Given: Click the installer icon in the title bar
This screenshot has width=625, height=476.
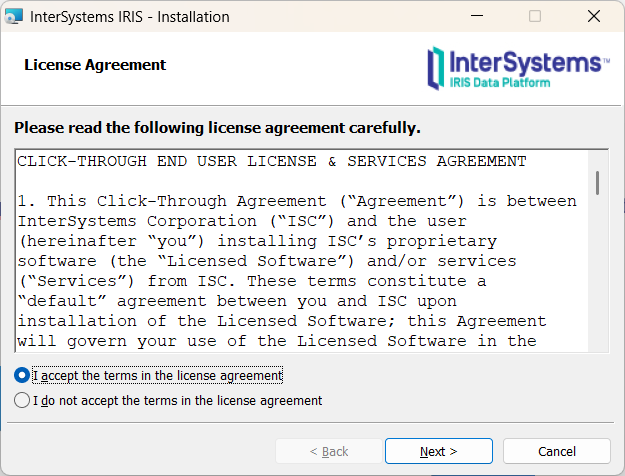Looking at the screenshot, I should tap(14, 17).
